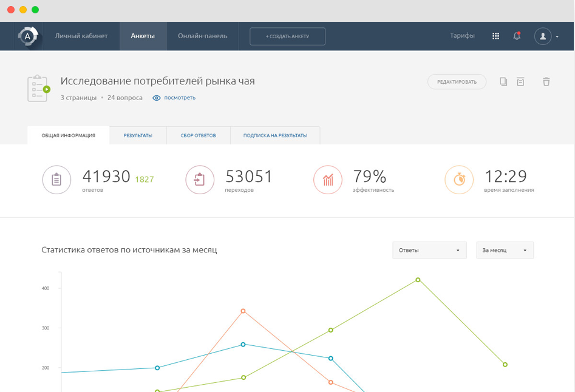
Task: Click the user profile avatar icon
Action: click(542, 36)
